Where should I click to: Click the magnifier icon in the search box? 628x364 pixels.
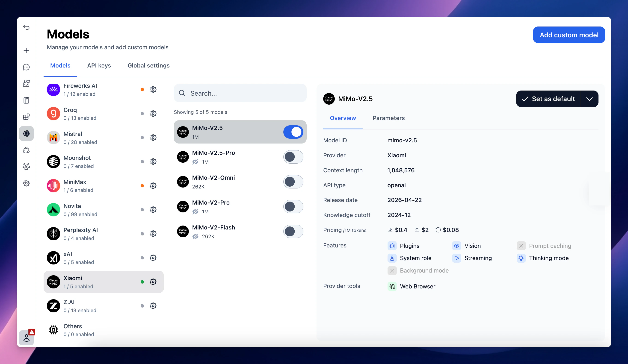click(182, 93)
